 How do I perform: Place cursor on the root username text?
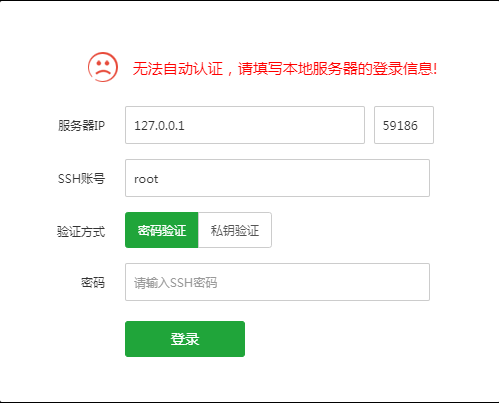click(x=146, y=179)
